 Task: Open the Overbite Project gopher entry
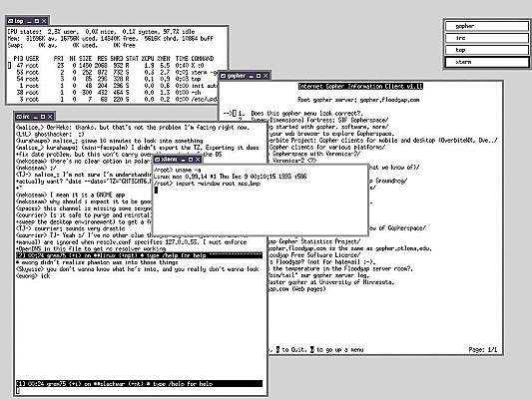382,141
